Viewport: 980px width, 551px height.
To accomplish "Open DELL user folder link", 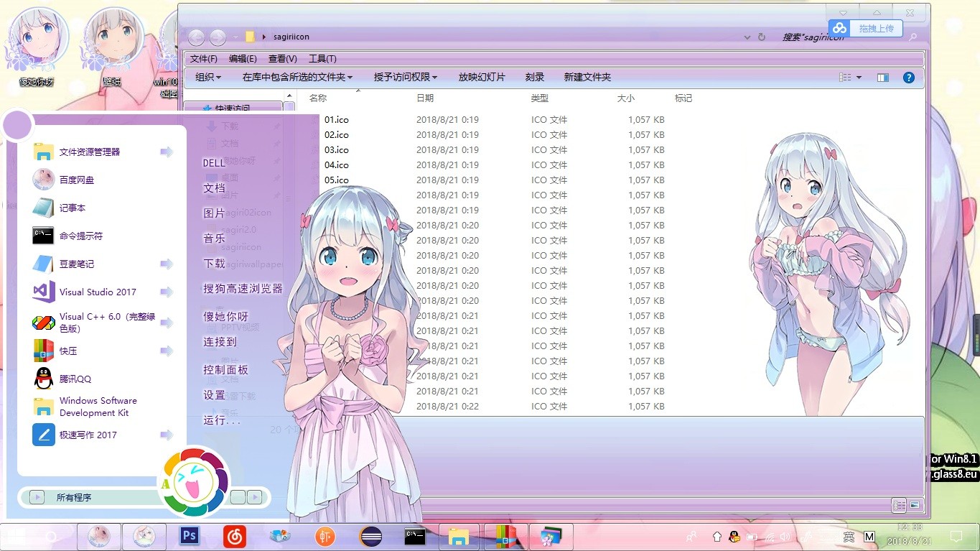I will [x=215, y=163].
